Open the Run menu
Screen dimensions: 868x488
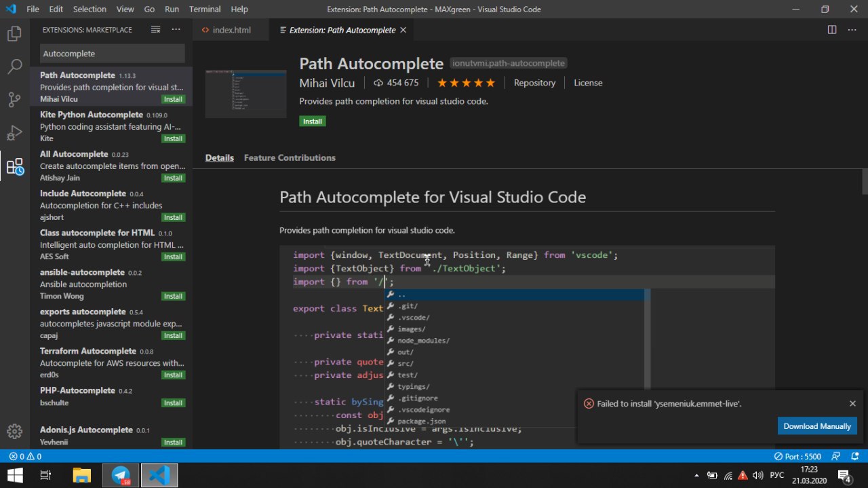point(172,10)
